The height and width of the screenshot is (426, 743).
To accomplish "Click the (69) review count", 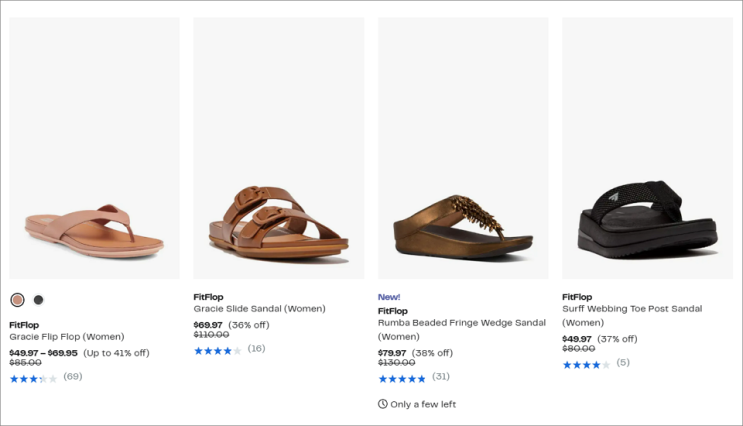I will 73,377.
